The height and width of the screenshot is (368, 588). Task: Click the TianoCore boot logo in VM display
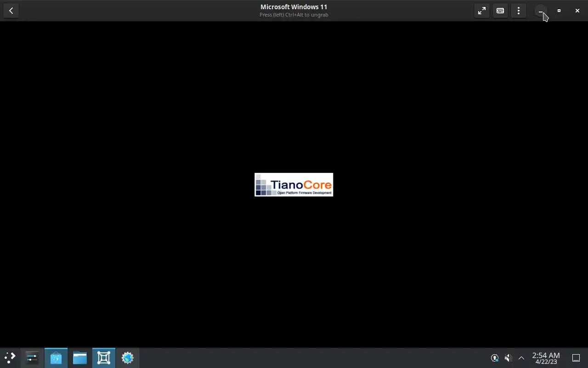(x=294, y=184)
